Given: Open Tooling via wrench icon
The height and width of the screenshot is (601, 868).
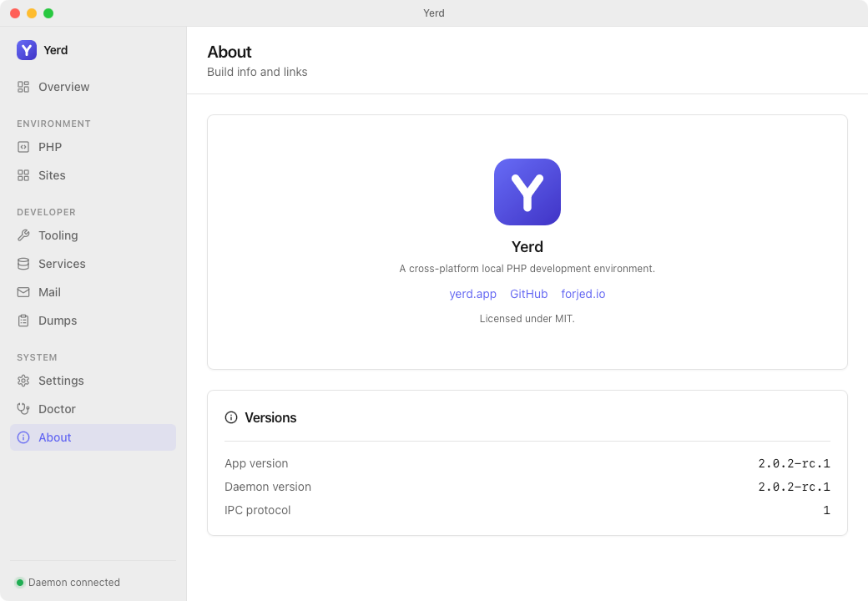Looking at the screenshot, I should click(x=23, y=235).
